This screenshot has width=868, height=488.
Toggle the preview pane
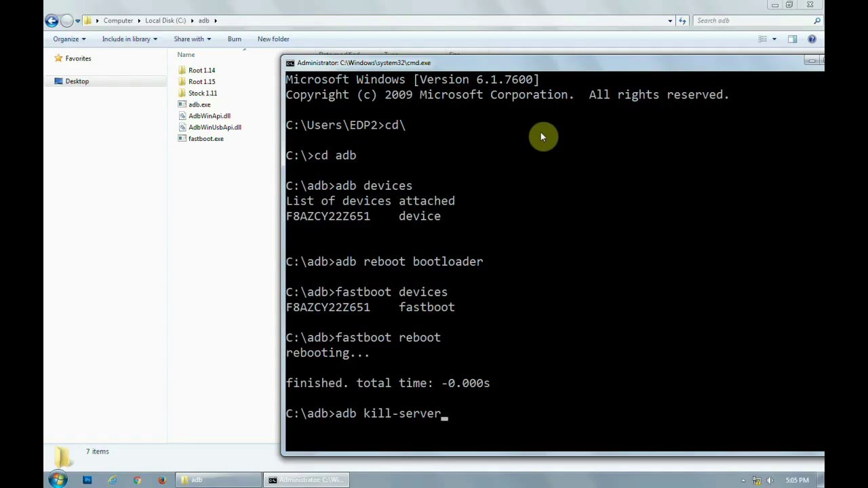[792, 39]
